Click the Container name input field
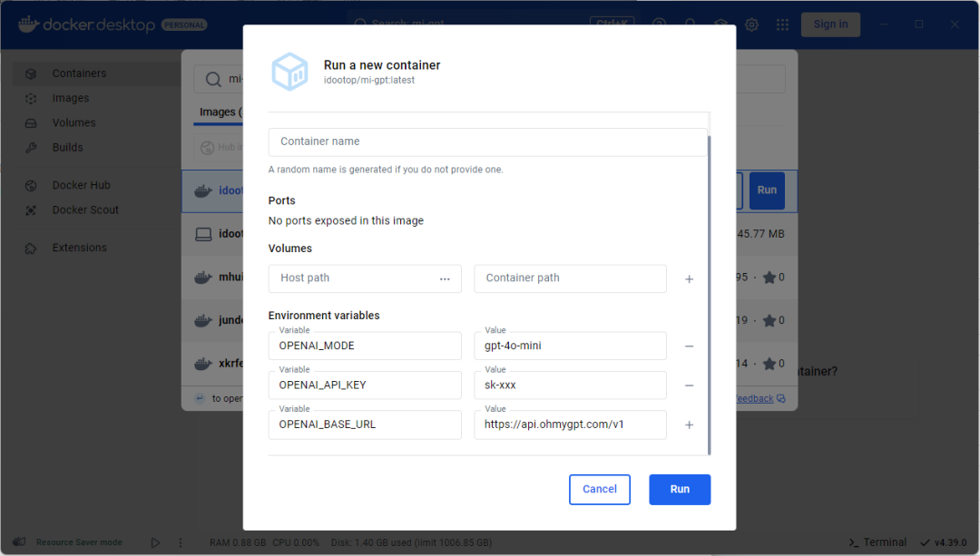 click(x=487, y=141)
